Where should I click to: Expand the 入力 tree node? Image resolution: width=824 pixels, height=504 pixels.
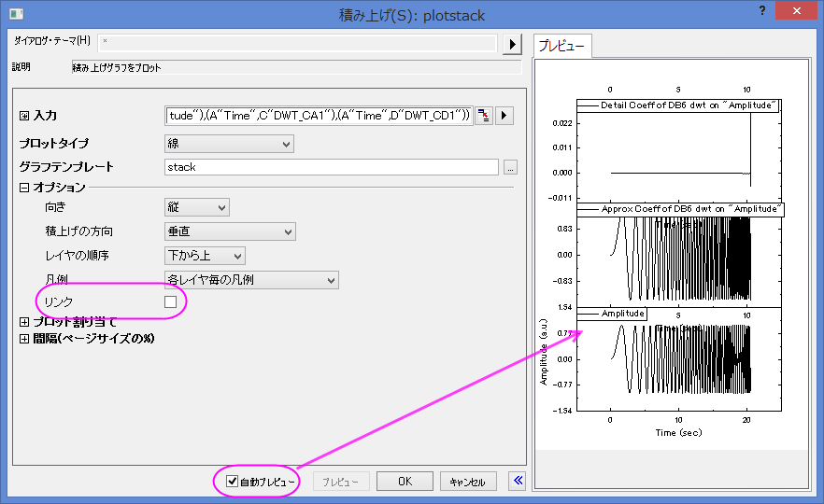(x=24, y=116)
